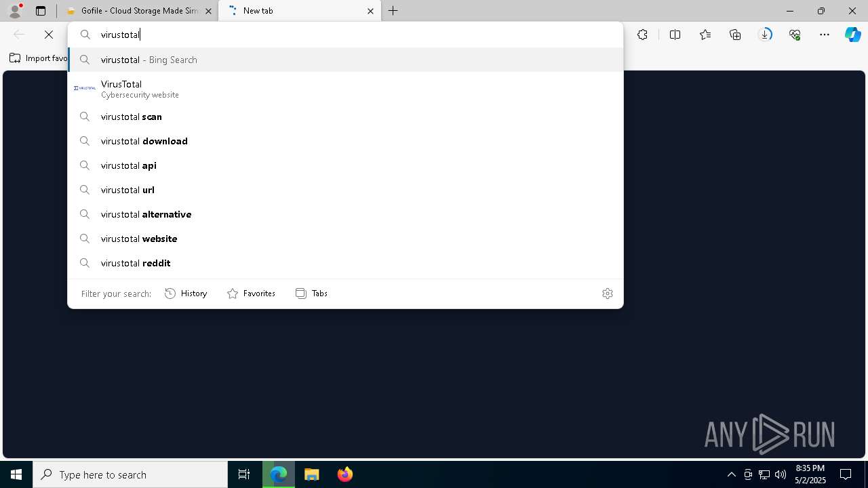Open a new tab with plus button
The height and width of the screenshot is (488, 868).
pos(393,11)
